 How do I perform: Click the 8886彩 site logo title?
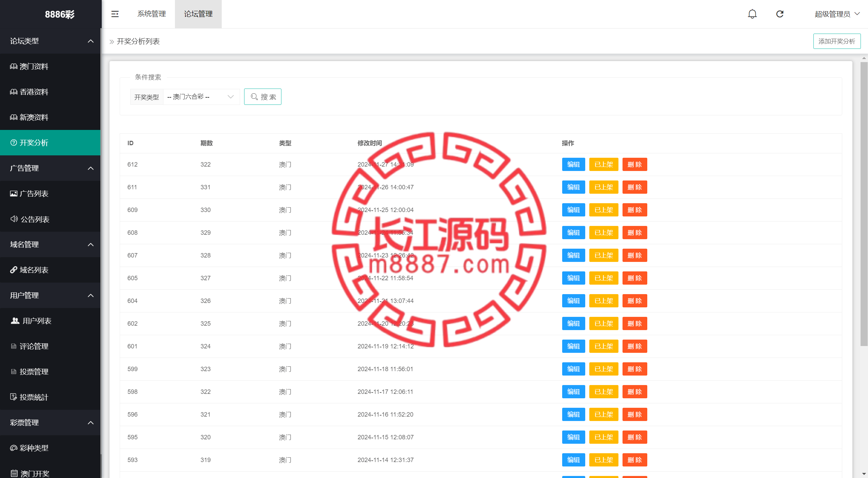60,14
